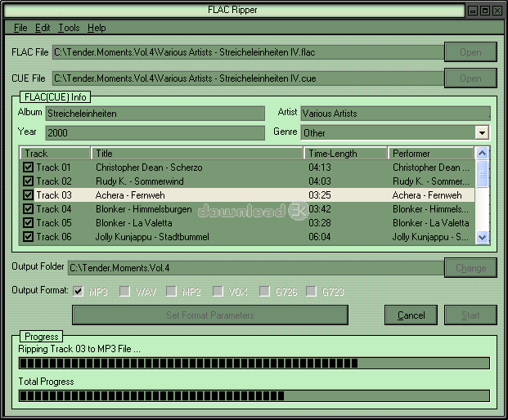The width and height of the screenshot is (508, 420).
Task: Click Open button for CUE File
Action: point(470,78)
